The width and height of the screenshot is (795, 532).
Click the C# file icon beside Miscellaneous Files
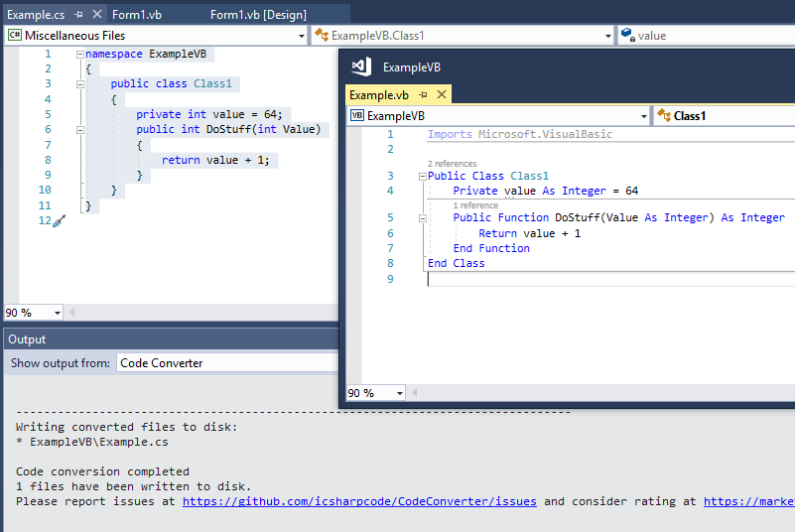coord(15,35)
